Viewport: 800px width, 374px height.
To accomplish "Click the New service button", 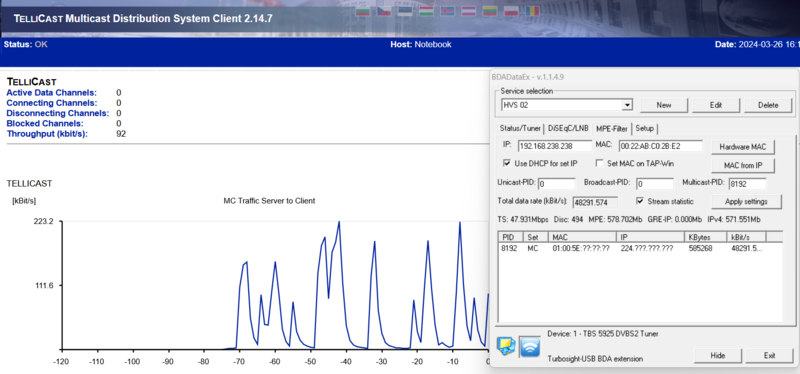I will pos(664,105).
